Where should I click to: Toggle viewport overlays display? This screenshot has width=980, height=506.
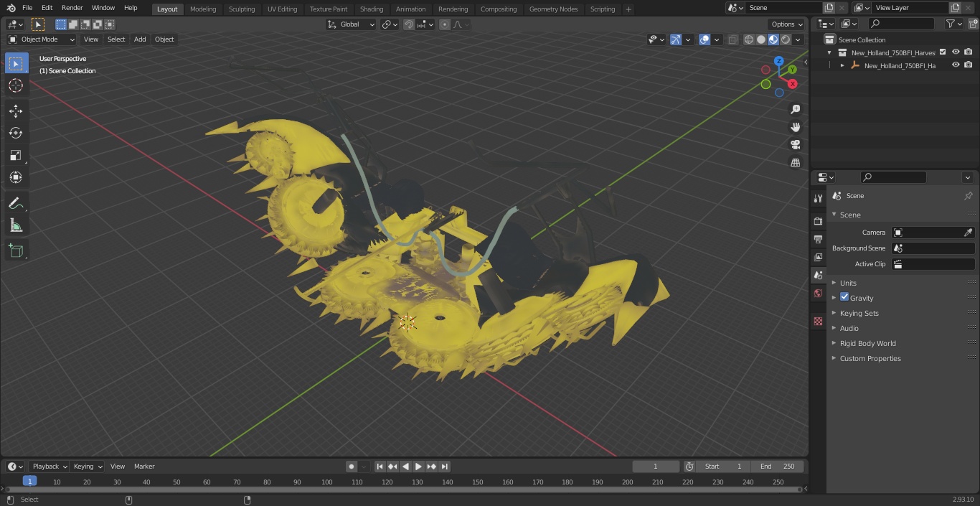tap(705, 39)
